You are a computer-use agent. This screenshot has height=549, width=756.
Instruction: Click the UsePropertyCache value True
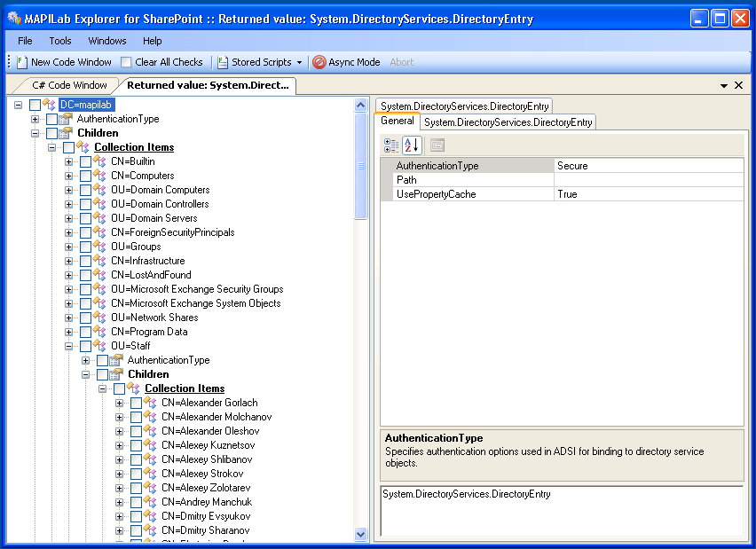coord(649,194)
